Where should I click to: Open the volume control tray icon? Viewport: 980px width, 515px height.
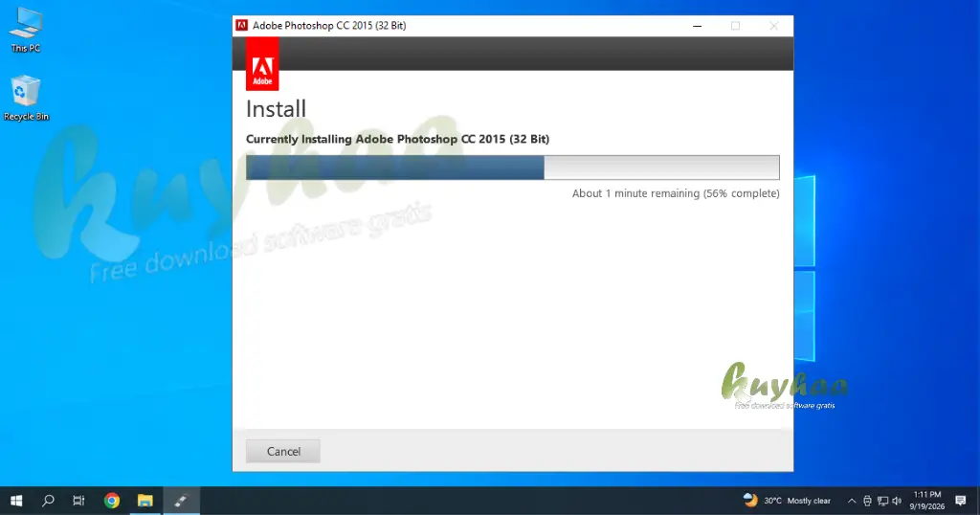897,501
